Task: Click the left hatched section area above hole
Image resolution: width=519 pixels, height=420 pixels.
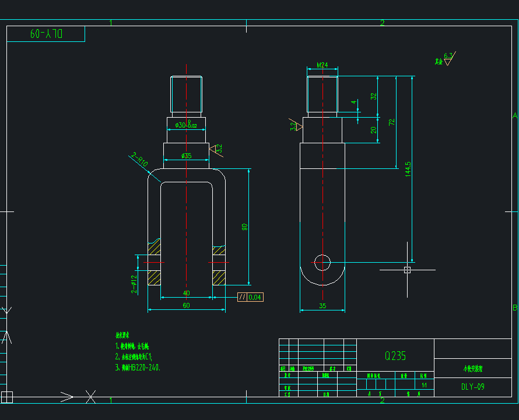Action: click(155, 247)
